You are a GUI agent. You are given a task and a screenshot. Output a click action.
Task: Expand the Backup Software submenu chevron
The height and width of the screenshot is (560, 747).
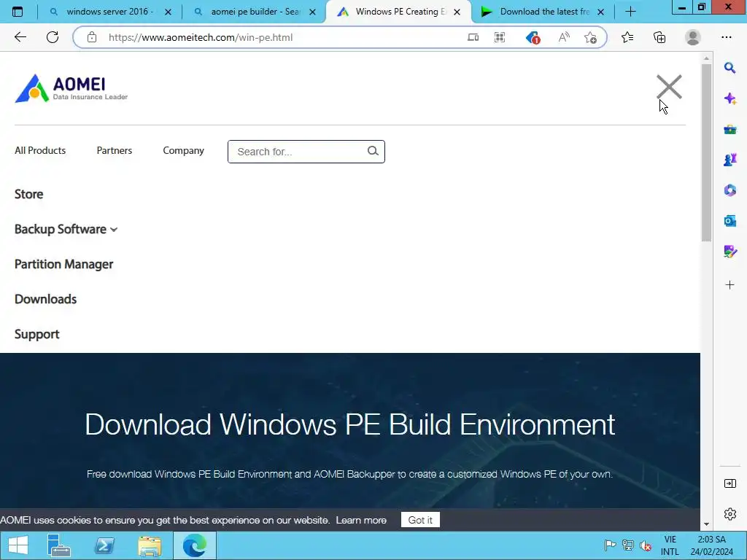click(114, 230)
